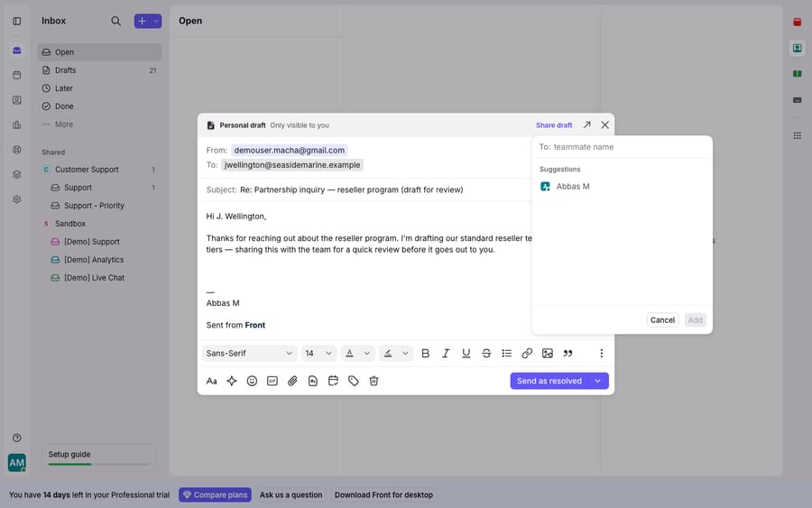Select the Support - Priority inbox

click(x=99, y=206)
